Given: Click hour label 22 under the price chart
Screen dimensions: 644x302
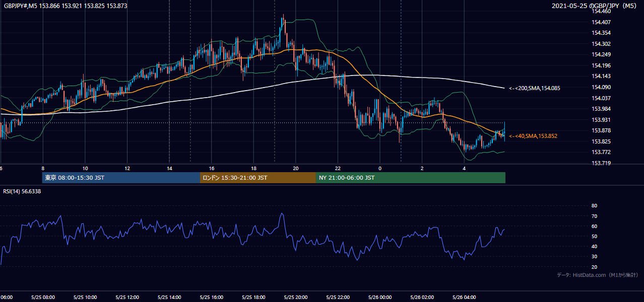Looking at the screenshot, I should (x=338, y=168).
